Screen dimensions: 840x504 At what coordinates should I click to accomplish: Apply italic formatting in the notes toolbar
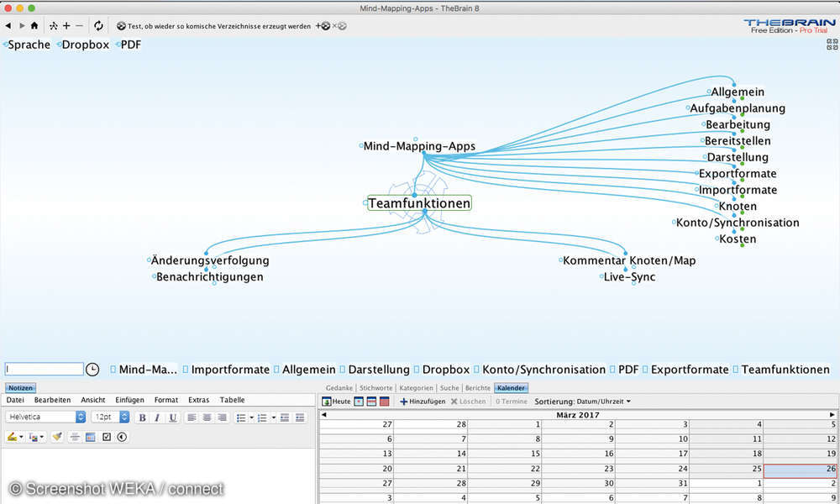coord(156,417)
